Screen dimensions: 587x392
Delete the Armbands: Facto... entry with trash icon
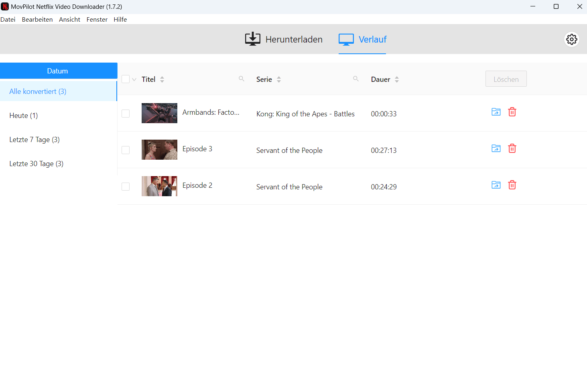(x=512, y=112)
